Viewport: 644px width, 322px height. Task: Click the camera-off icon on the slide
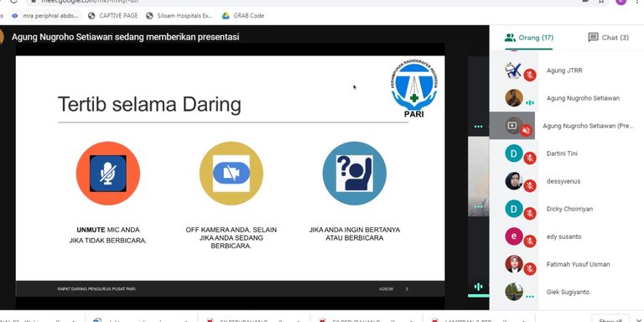[231, 174]
